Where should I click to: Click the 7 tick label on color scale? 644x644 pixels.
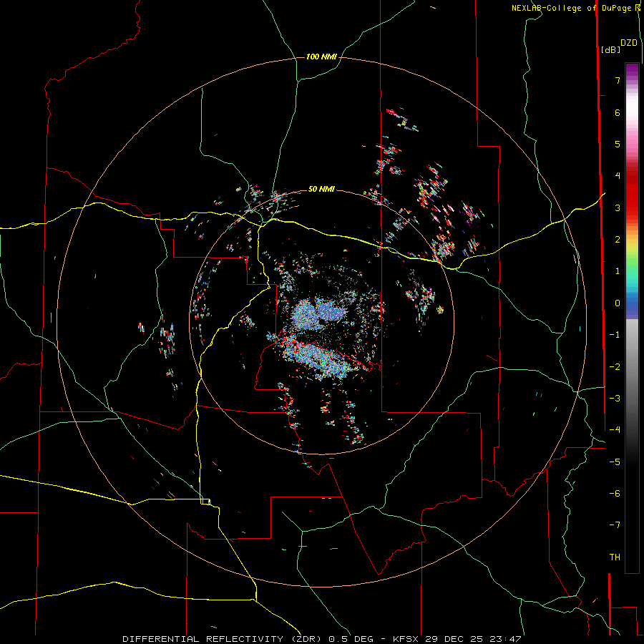(618, 80)
